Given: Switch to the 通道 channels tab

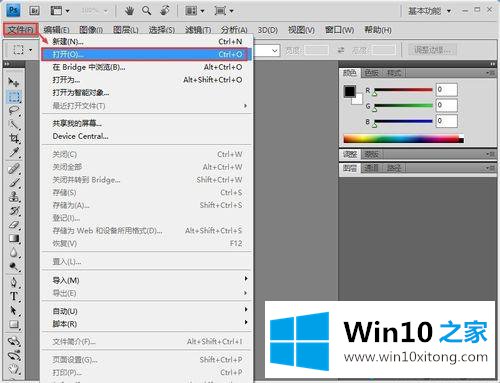Looking at the screenshot, I should 371,168.
